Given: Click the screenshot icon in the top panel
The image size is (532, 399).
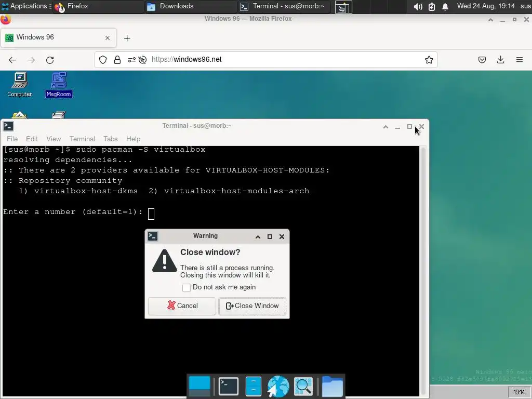Looking at the screenshot, I should (x=343, y=7).
